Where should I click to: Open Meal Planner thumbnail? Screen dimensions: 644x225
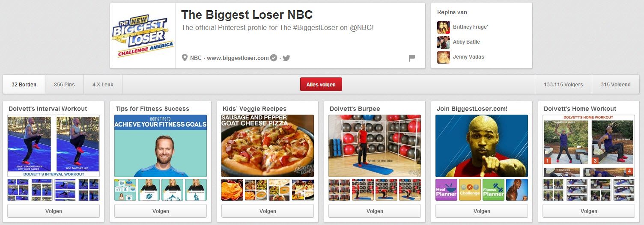click(447, 189)
